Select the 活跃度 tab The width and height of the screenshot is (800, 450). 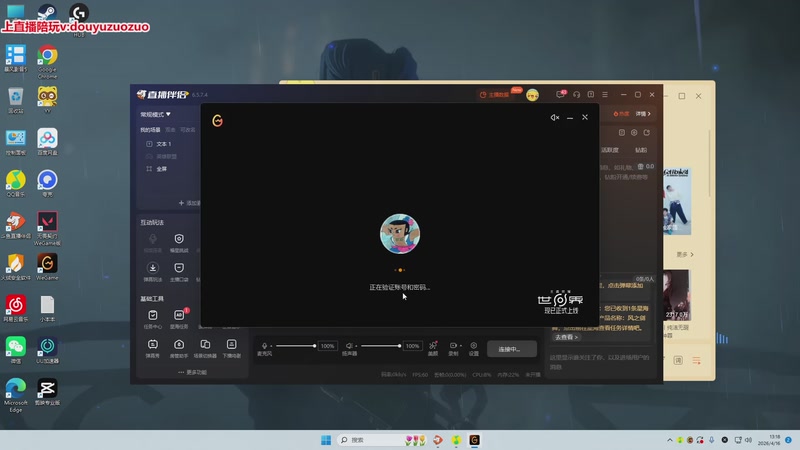pyautogui.click(x=610, y=150)
